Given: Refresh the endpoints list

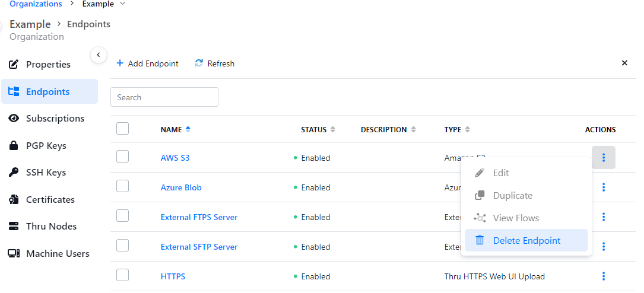Looking at the screenshot, I should pyautogui.click(x=215, y=63).
